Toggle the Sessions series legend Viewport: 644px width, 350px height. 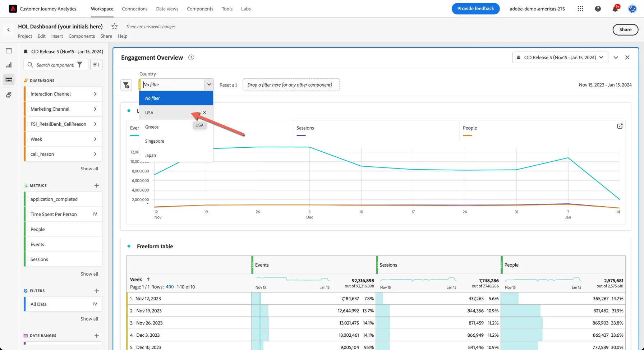pos(305,130)
